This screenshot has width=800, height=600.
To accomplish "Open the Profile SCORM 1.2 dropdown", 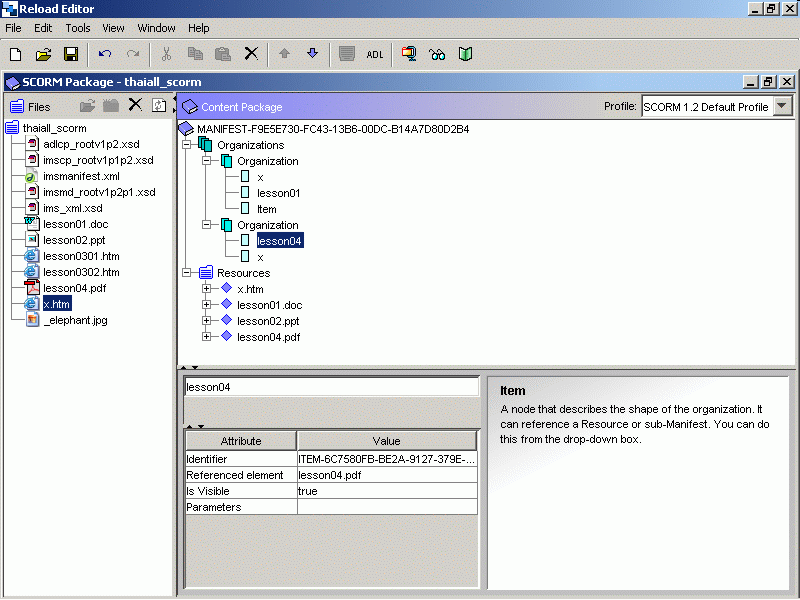I will 783,107.
